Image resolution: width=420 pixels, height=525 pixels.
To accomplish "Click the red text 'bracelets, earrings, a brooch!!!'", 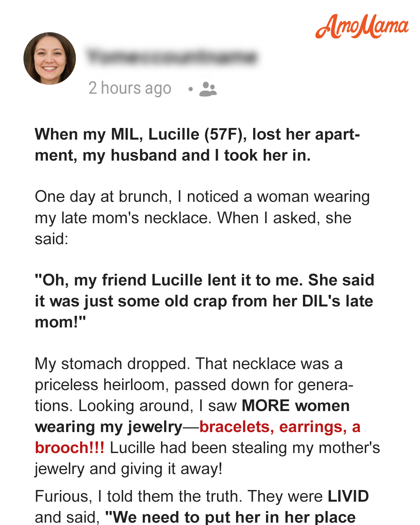I will pyautogui.click(x=198, y=437).
